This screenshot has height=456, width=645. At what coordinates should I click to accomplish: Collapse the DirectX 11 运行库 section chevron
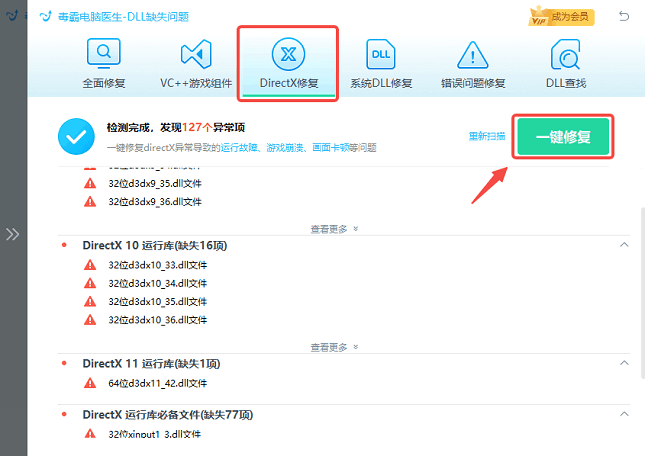click(x=624, y=363)
